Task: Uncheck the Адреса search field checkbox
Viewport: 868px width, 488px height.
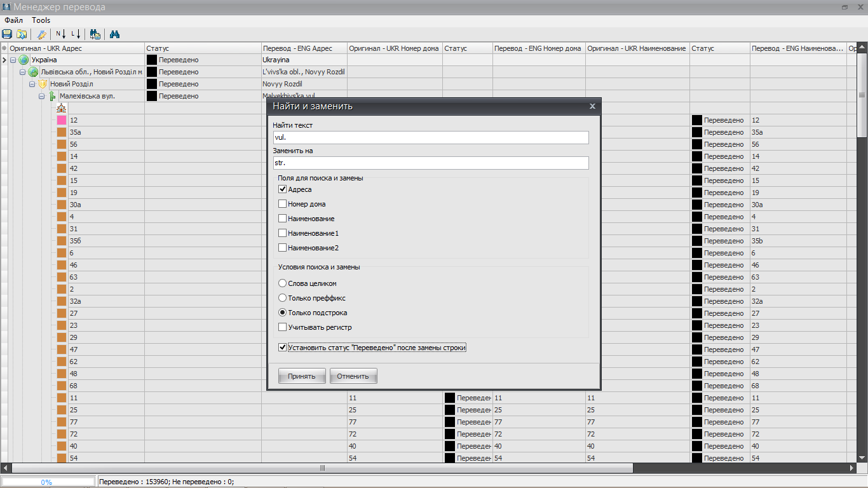Action: tap(283, 189)
